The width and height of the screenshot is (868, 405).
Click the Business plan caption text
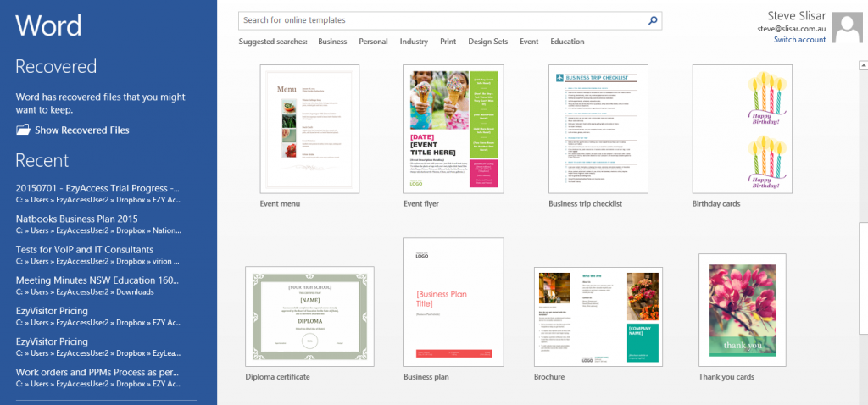point(426,377)
